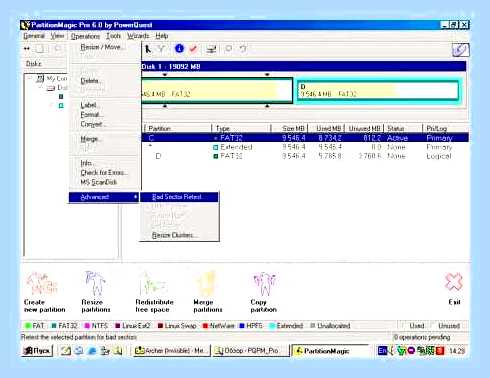Image resolution: width=490 pixels, height=378 pixels.
Task: Click the Status column header
Action: [x=403, y=128]
